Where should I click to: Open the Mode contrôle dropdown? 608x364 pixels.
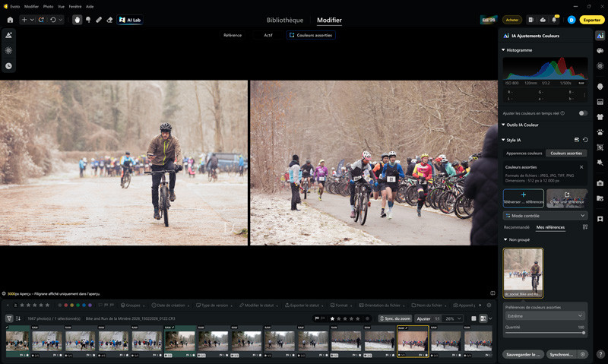545,216
